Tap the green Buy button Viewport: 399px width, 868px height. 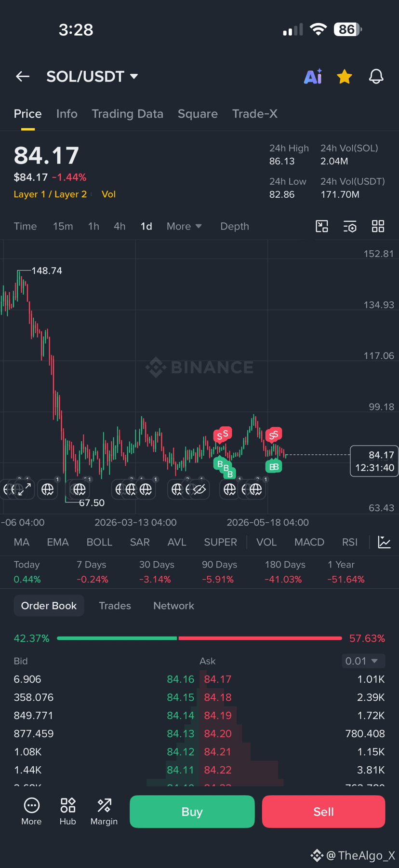(x=192, y=812)
